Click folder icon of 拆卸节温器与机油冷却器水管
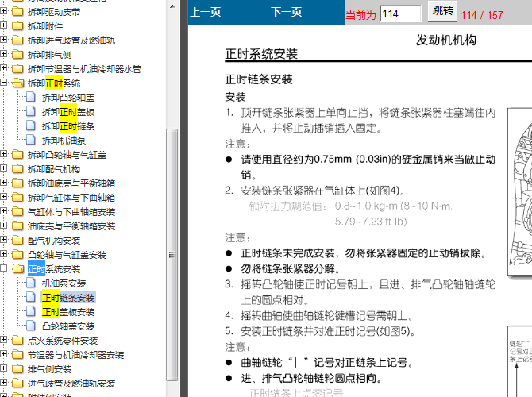Viewport: 532px width, 397px height. click(17, 68)
